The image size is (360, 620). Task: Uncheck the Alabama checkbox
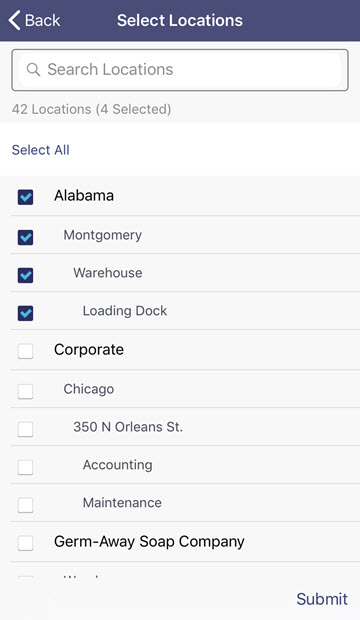click(x=25, y=197)
